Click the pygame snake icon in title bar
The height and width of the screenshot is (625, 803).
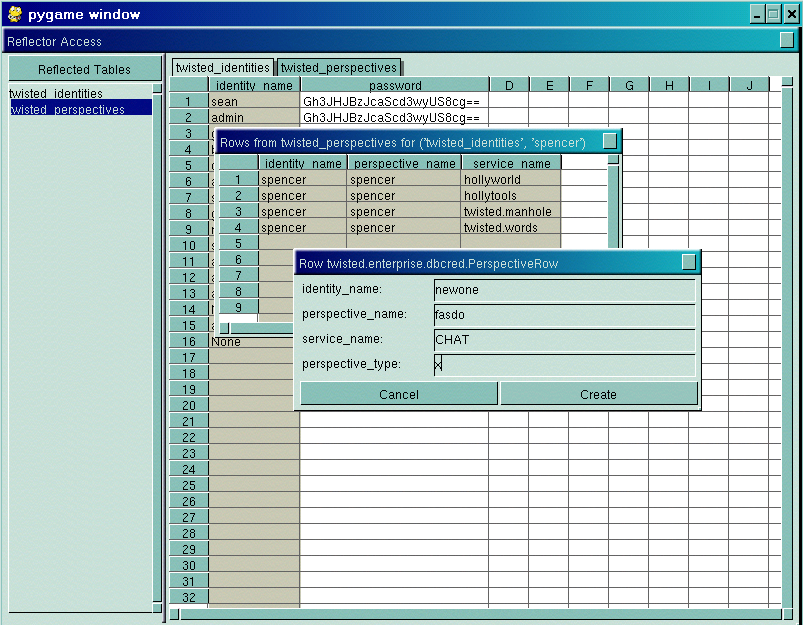point(14,14)
